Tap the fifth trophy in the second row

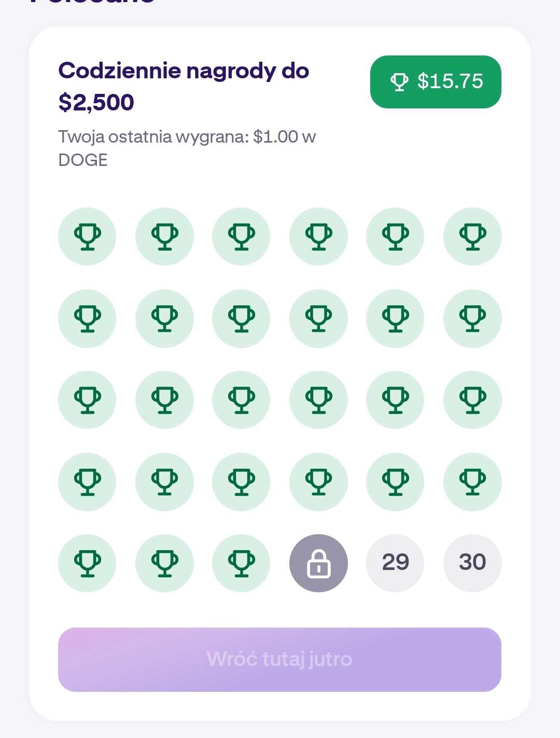coord(395,318)
